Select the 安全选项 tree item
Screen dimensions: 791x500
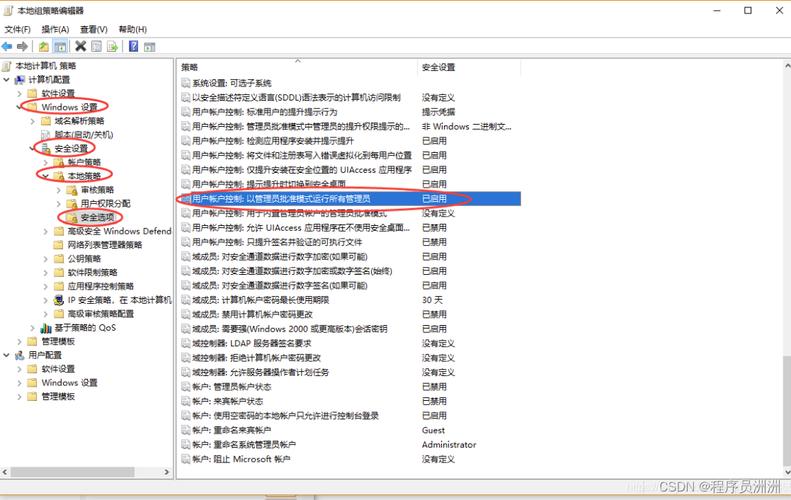(x=97, y=218)
